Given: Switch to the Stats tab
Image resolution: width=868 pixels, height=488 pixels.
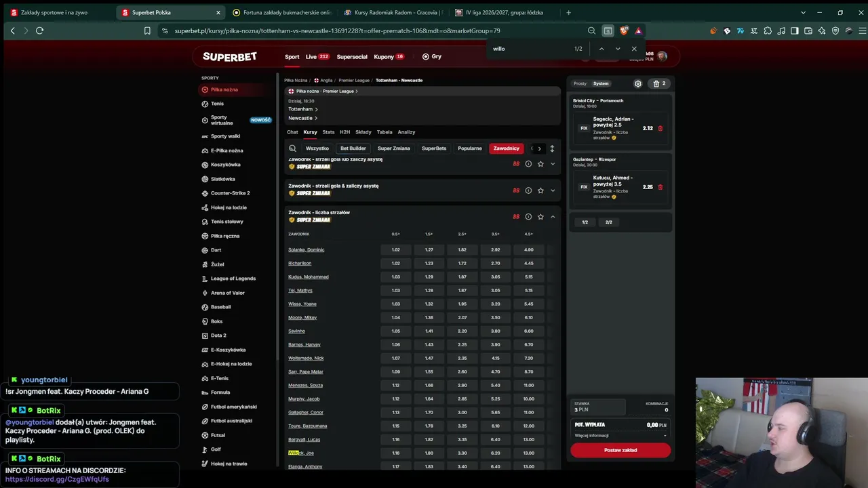Looking at the screenshot, I should [328, 132].
